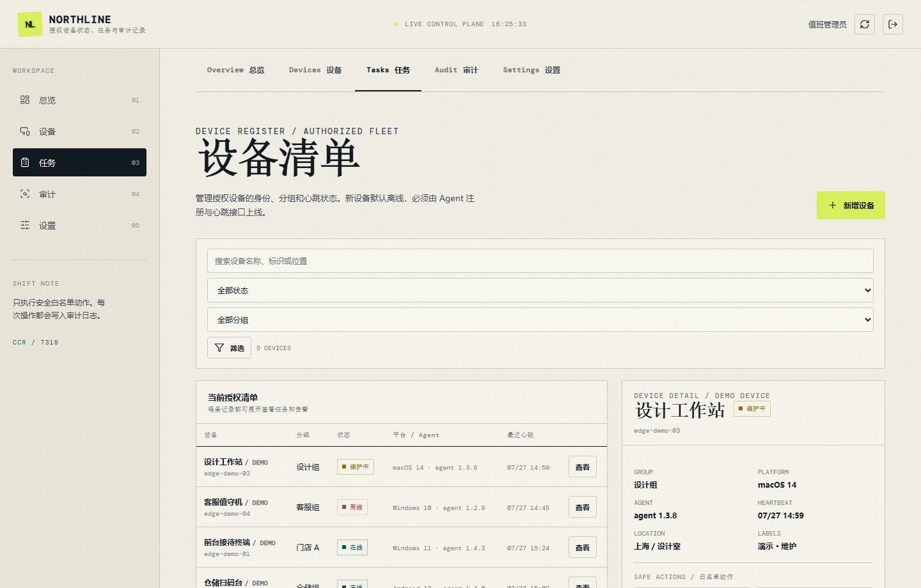Screen dimensions: 921x588
Task: Click the funnel icon on 筛选 button
Action: click(x=219, y=348)
